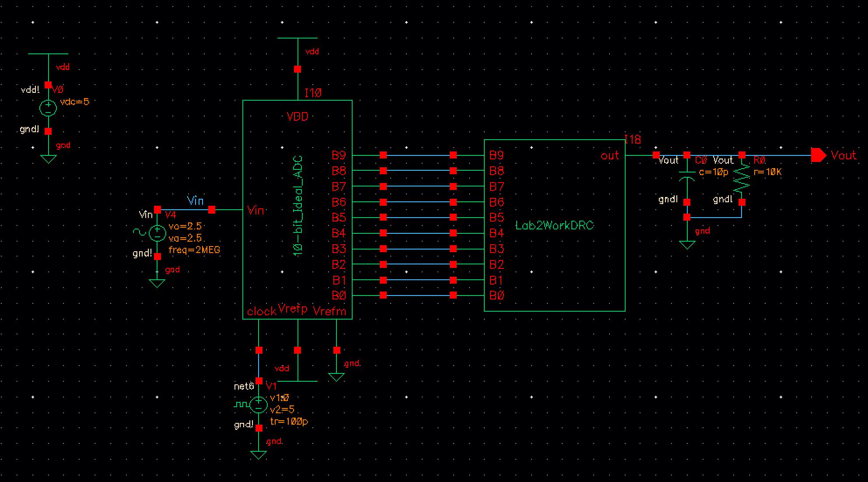Select the r=10K resistor value
The width and height of the screenshot is (868, 482).
(x=768, y=172)
